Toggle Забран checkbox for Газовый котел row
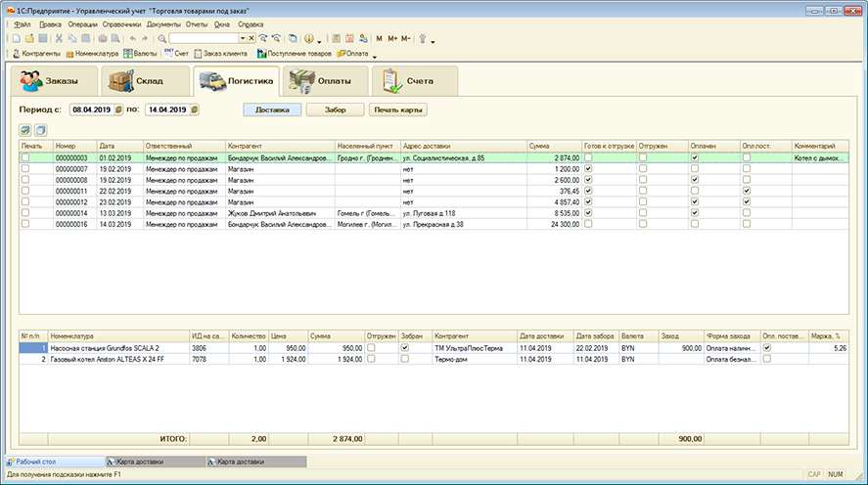The width and height of the screenshot is (868, 485). pos(404,359)
